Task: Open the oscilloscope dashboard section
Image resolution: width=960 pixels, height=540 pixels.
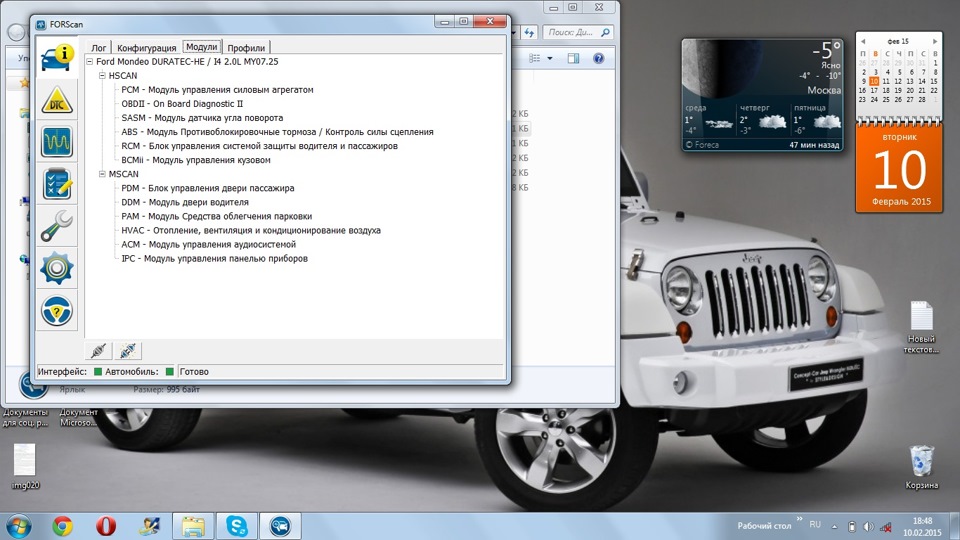Action: point(57,142)
